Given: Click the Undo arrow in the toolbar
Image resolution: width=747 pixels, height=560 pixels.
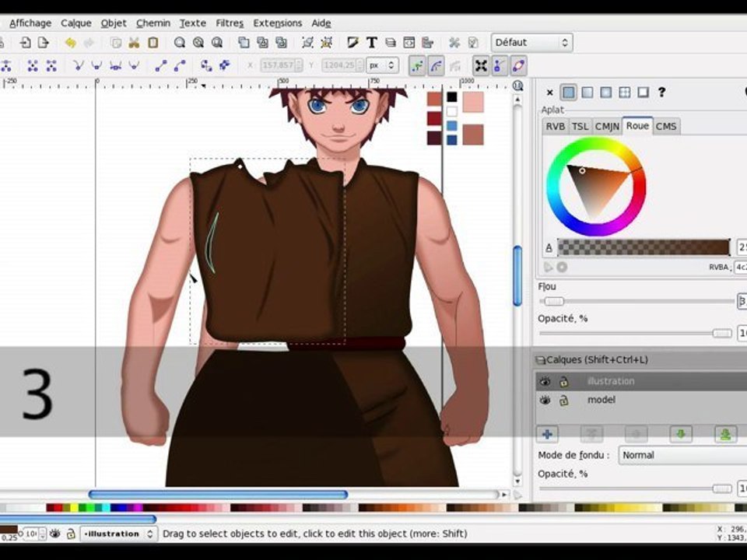Looking at the screenshot, I should point(71,43).
